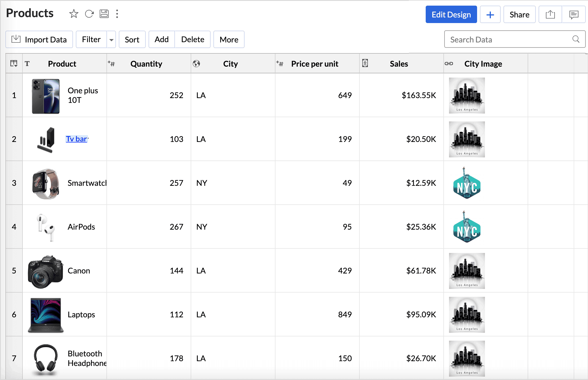Image resolution: width=588 pixels, height=380 pixels.
Task: Click Los Angeles image in One plus row
Action: pos(467,96)
